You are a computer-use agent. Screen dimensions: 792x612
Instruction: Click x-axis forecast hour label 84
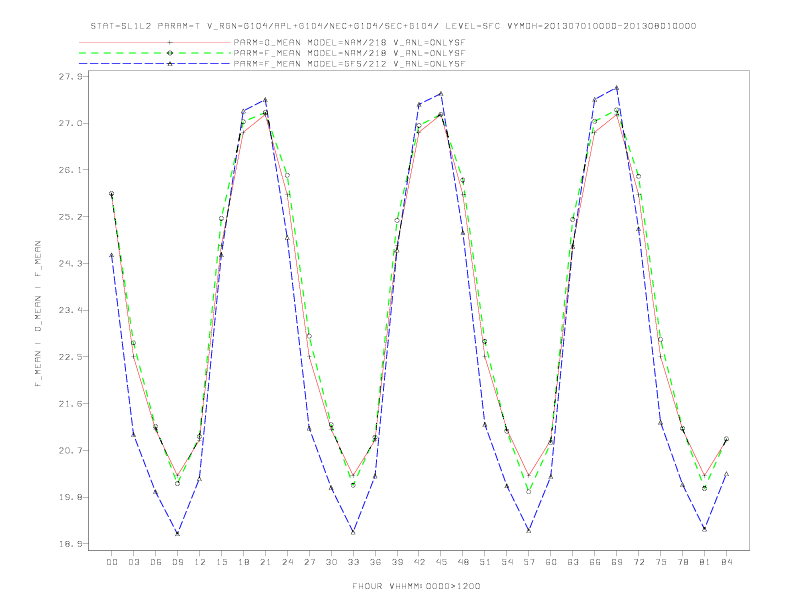[x=727, y=562]
